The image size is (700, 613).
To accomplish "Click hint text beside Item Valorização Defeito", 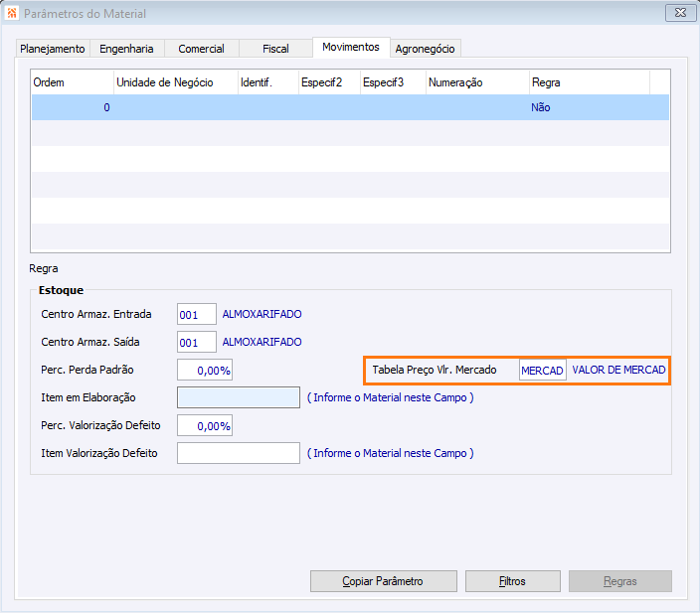I will (x=391, y=453).
